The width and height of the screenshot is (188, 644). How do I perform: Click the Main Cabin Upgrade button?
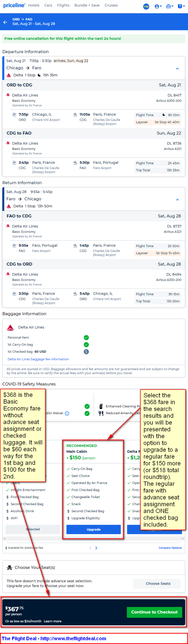tap(93, 529)
